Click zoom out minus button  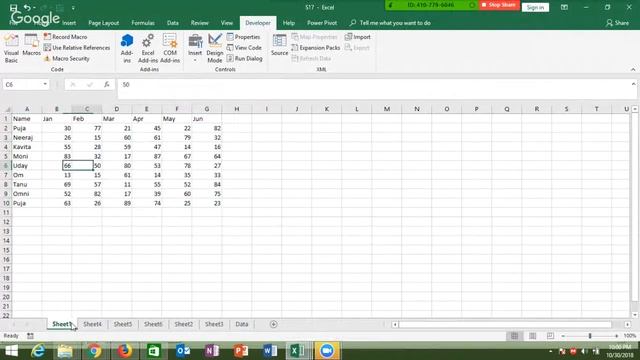pos(563,336)
